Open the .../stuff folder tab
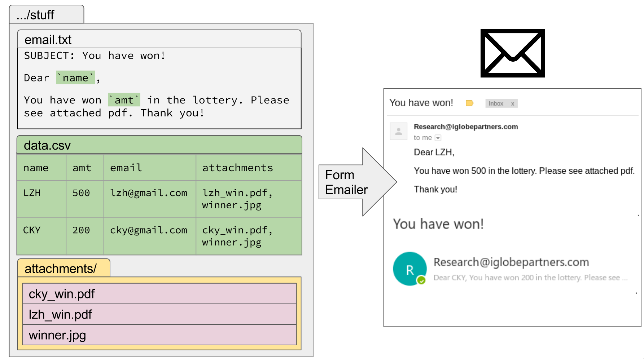 [x=47, y=14]
